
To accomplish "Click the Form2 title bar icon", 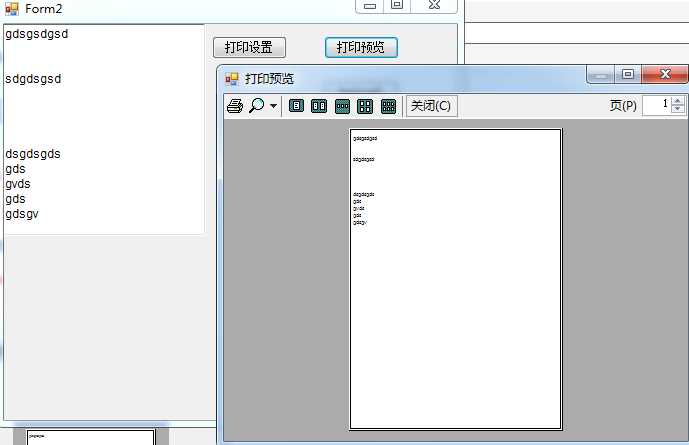I will tap(12, 8).
